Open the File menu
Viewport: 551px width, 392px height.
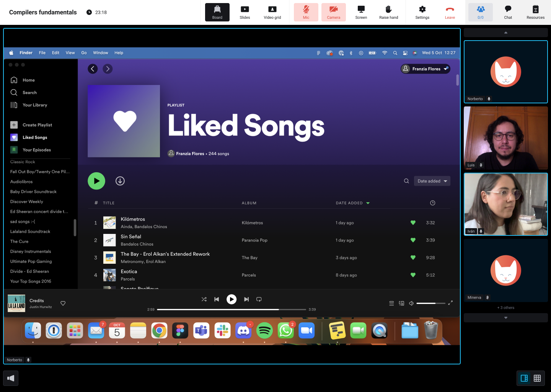42,53
